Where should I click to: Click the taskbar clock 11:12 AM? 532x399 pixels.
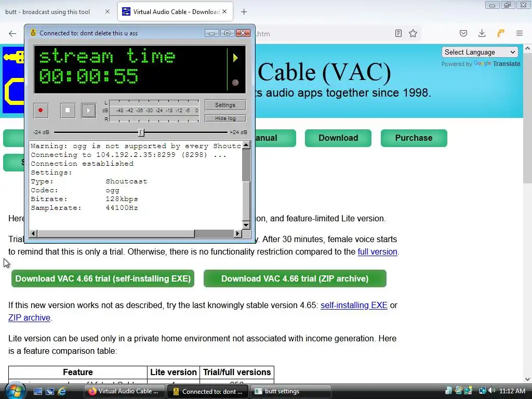512,391
